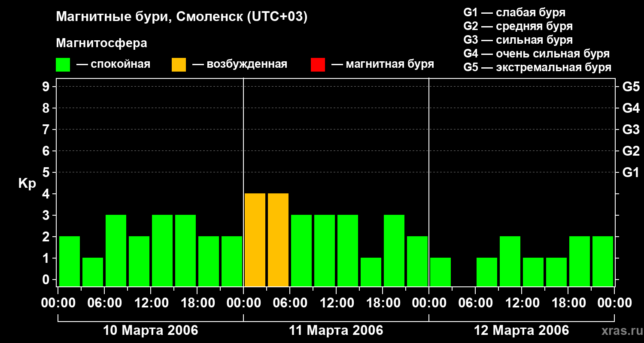Click the first orange bar, 11 March 00:00–03:00
Image resolution: width=644 pixels, height=343 pixels.
pos(255,240)
